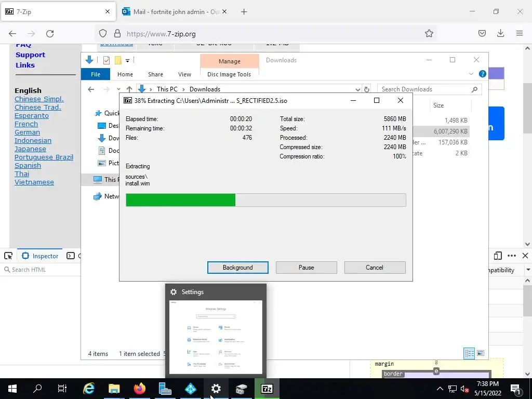Viewport: 532px width, 399px height.
Task: Bookmark this page with star icon
Action: click(429, 33)
